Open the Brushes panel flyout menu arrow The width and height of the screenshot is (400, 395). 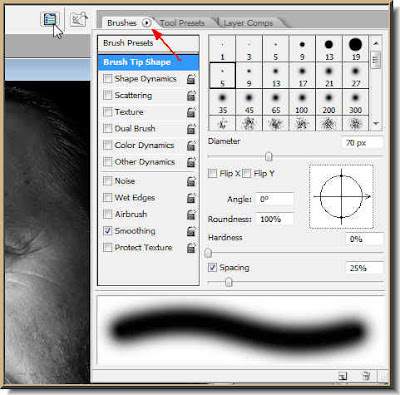147,23
